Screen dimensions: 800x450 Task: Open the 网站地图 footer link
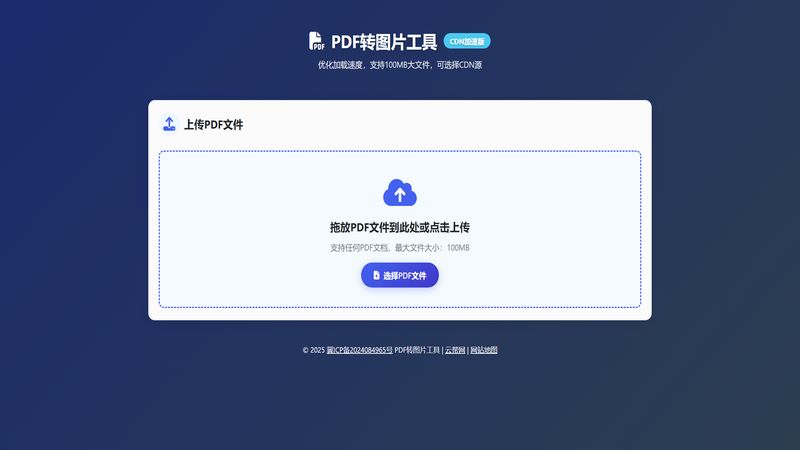tap(484, 350)
